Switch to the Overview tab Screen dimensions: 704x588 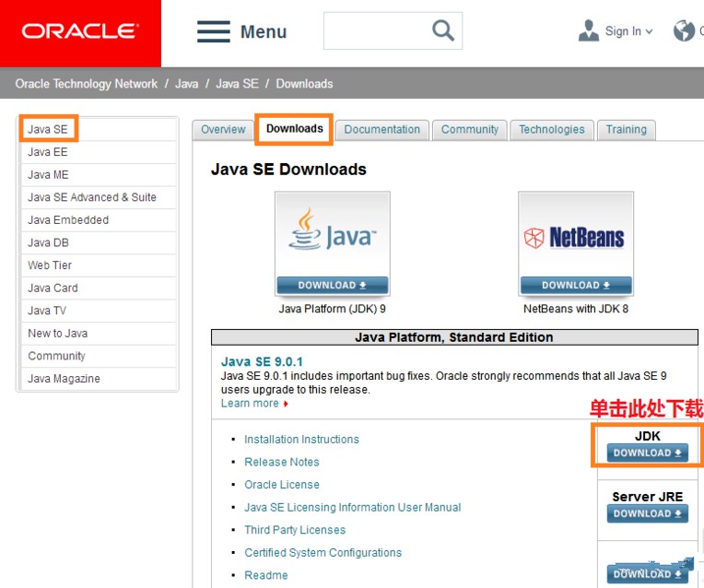click(x=223, y=130)
